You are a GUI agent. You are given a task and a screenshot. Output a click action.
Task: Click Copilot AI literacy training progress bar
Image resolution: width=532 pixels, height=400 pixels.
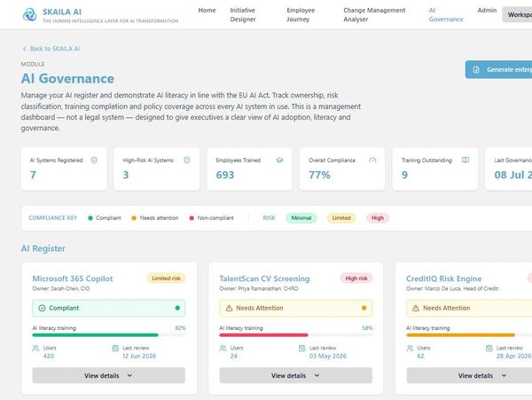(108, 335)
